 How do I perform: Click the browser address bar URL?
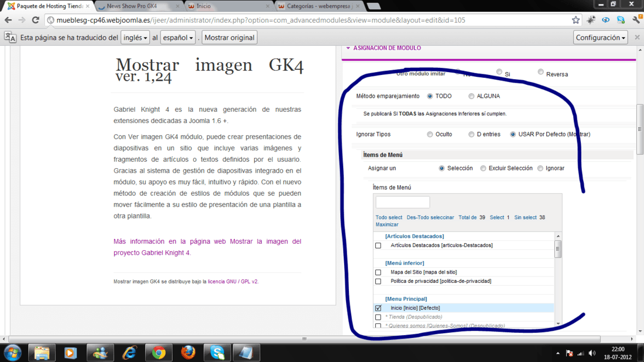pos(261,20)
